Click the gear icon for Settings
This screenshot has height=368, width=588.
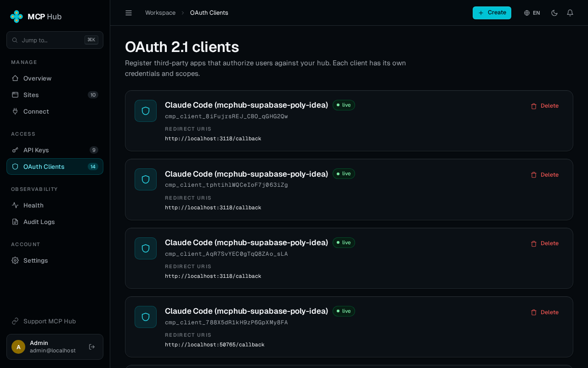[x=15, y=260]
